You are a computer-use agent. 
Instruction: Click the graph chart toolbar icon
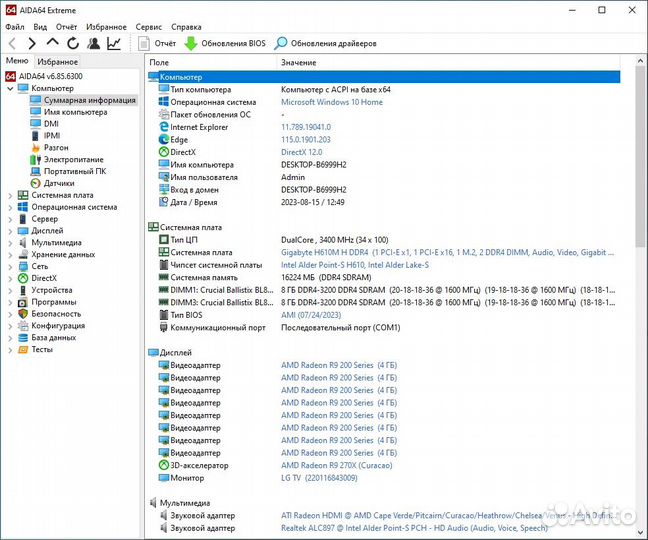114,44
